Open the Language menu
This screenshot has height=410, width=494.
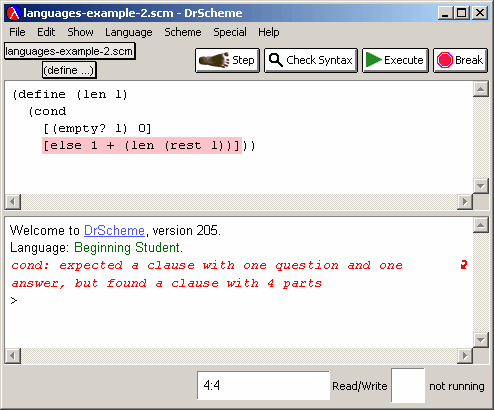129,32
